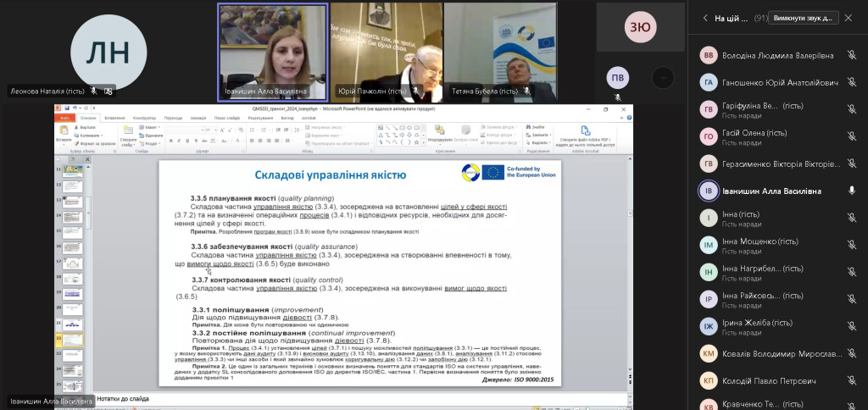Image resolution: width=868 pixels, height=410 pixels.
Task: Go back using the participants panel arrow
Action: (704, 18)
